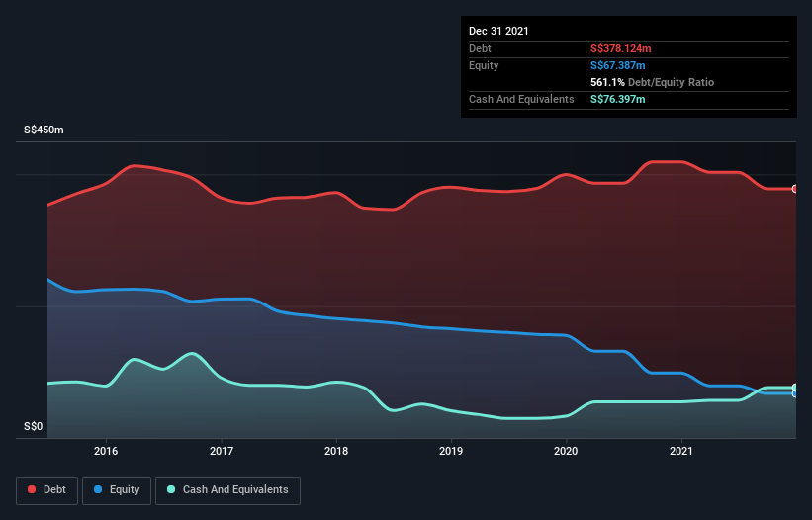Click the 2019 axis label
The height and width of the screenshot is (520, 812).
[x=451, y=451]
